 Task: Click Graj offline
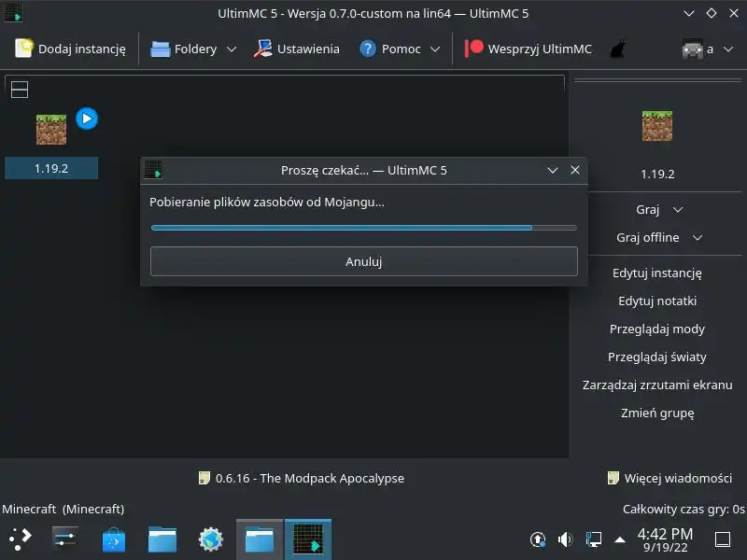tap(648, 237)
